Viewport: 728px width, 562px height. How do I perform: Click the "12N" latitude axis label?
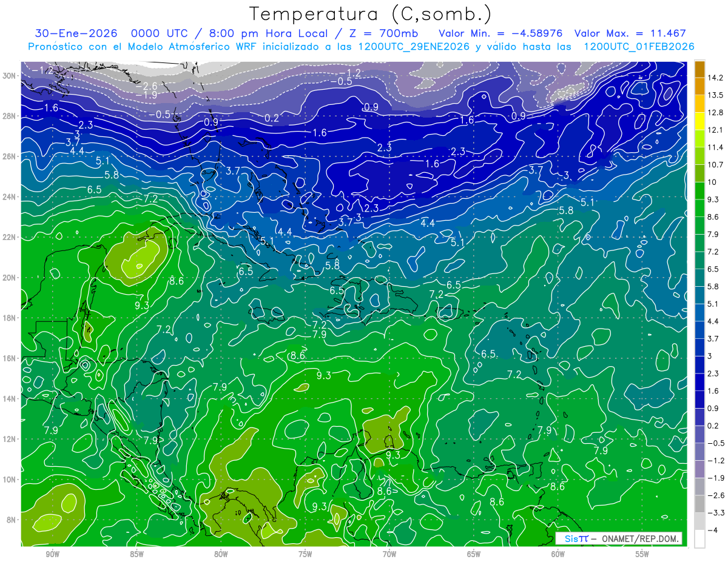(x=10, y=439)
